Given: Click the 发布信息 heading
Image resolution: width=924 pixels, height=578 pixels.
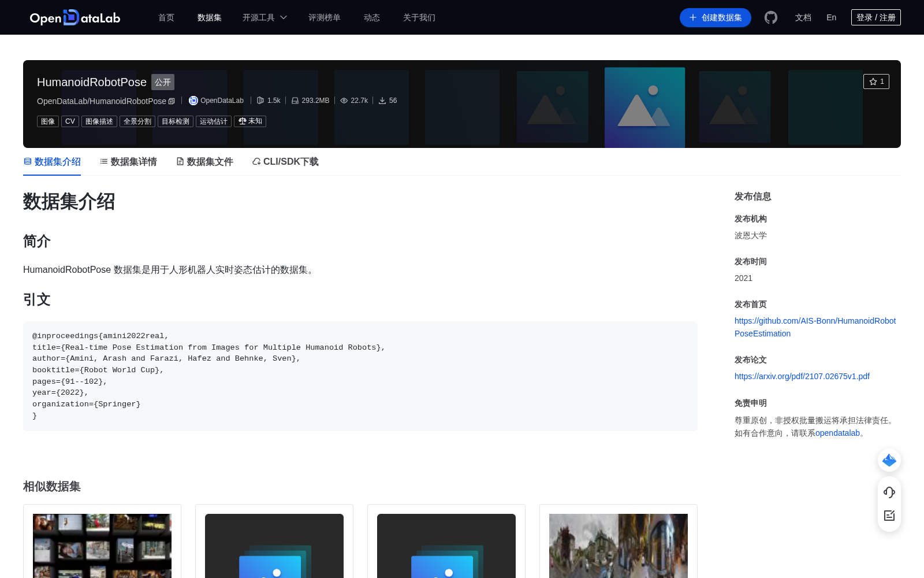Looking at the screenshot, I should pyautogui.click(x=753, y=197).
